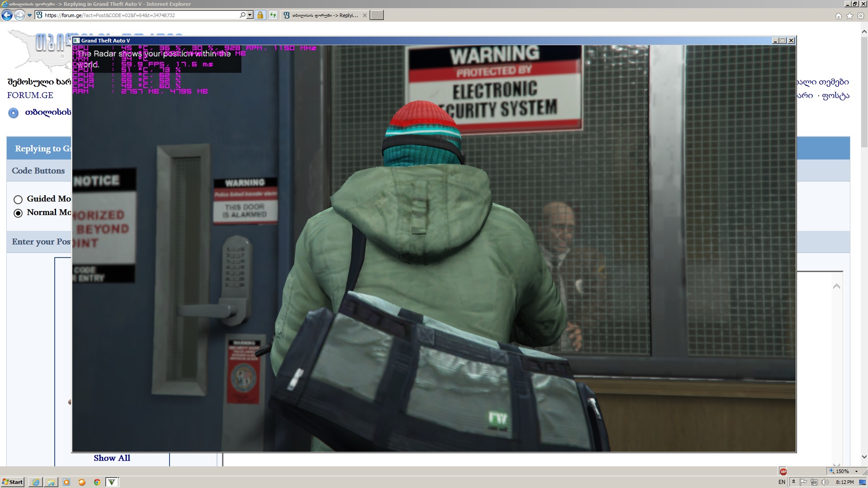This screenshot has width=868, height=488.
Task: Click the Home icon in IE toolbar
Action: coord(839,16)
